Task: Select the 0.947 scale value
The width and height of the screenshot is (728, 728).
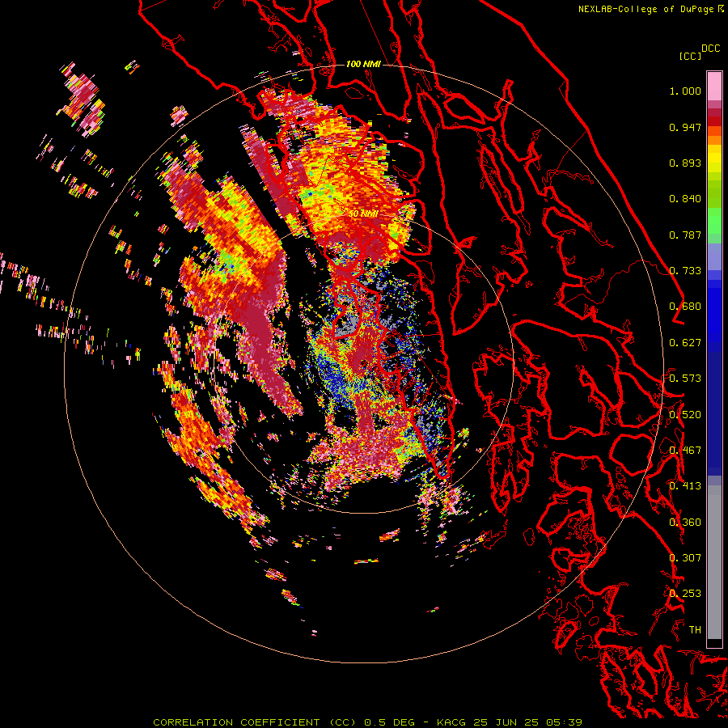Action: 685,127
